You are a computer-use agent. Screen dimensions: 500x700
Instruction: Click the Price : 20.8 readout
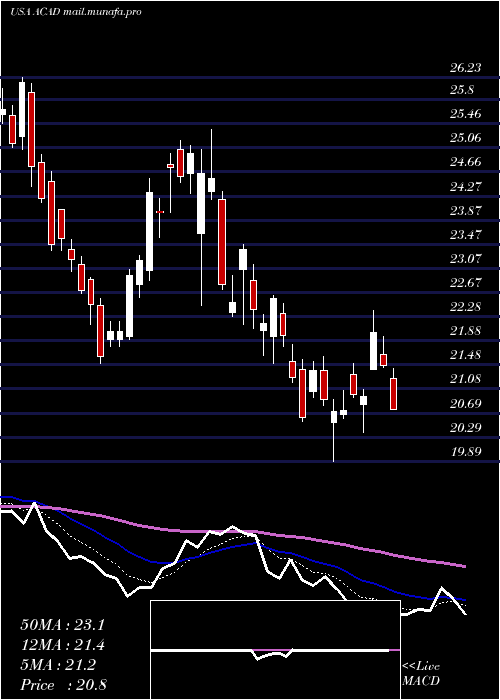[x=63, y=685]
